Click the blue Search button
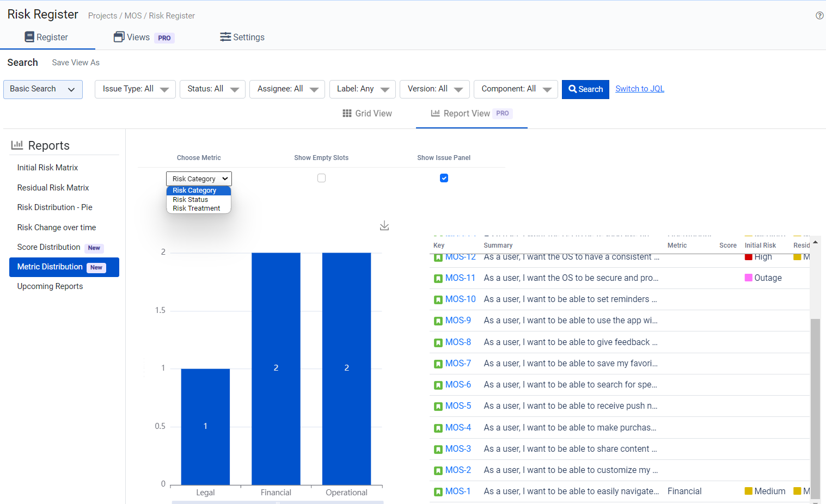Image resolution: width=826 pixels, height=504 pixels. (585, 89)
